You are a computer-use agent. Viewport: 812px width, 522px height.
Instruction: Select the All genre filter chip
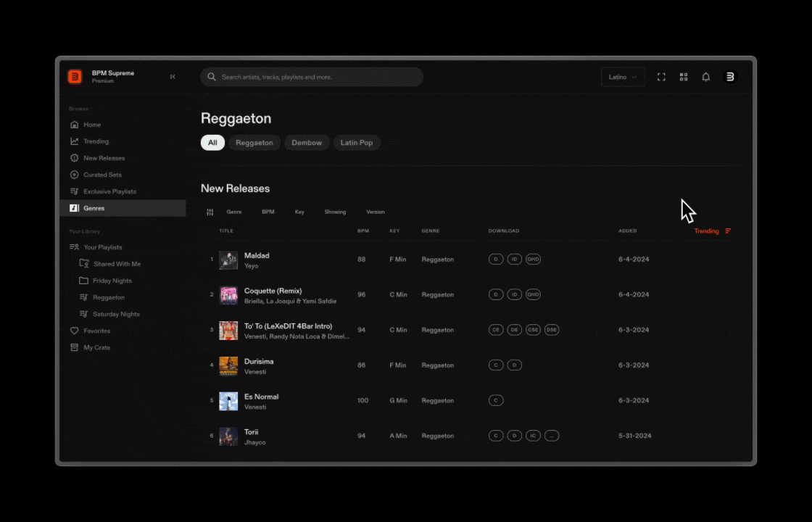tap(213, 142)
